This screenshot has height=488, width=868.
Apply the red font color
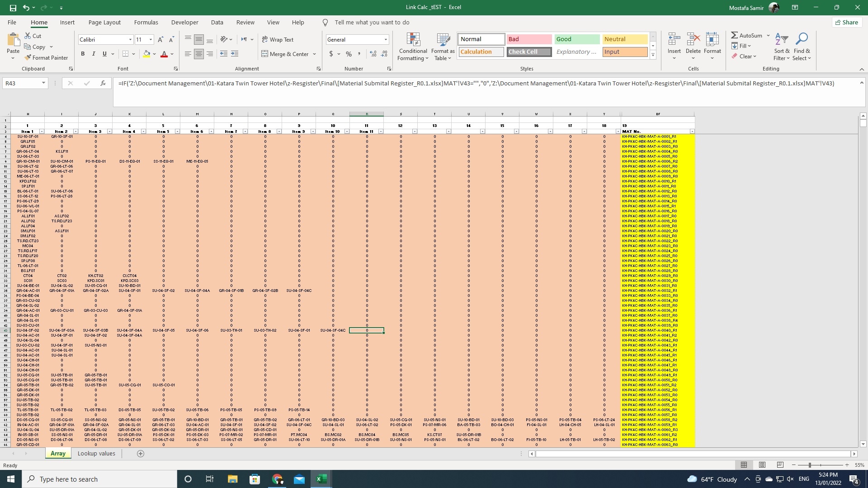coord(164,54)
